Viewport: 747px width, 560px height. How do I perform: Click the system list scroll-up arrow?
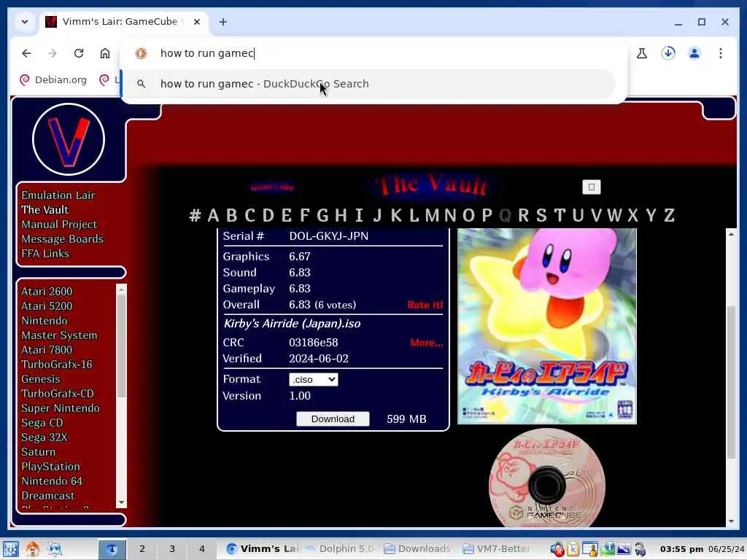point(121,289)
